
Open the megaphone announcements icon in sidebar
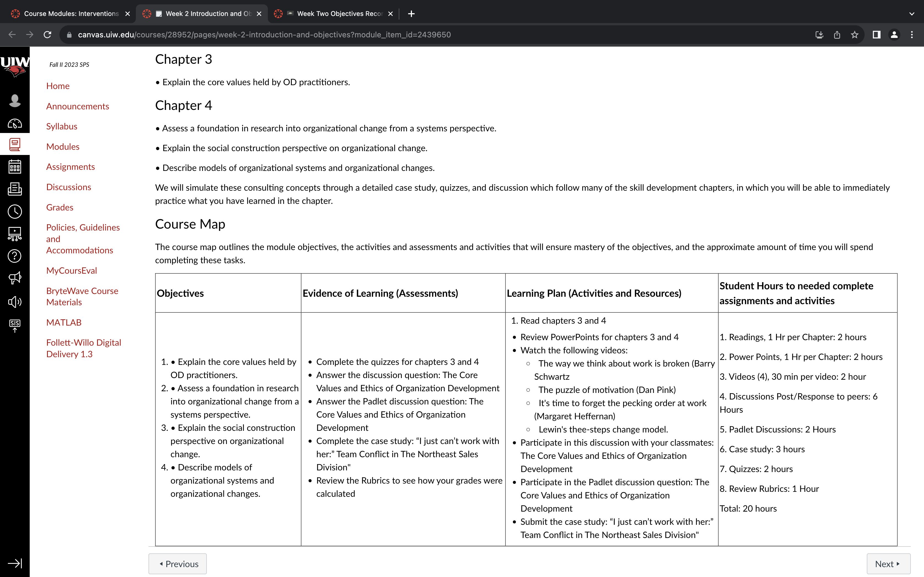(15, 278)
